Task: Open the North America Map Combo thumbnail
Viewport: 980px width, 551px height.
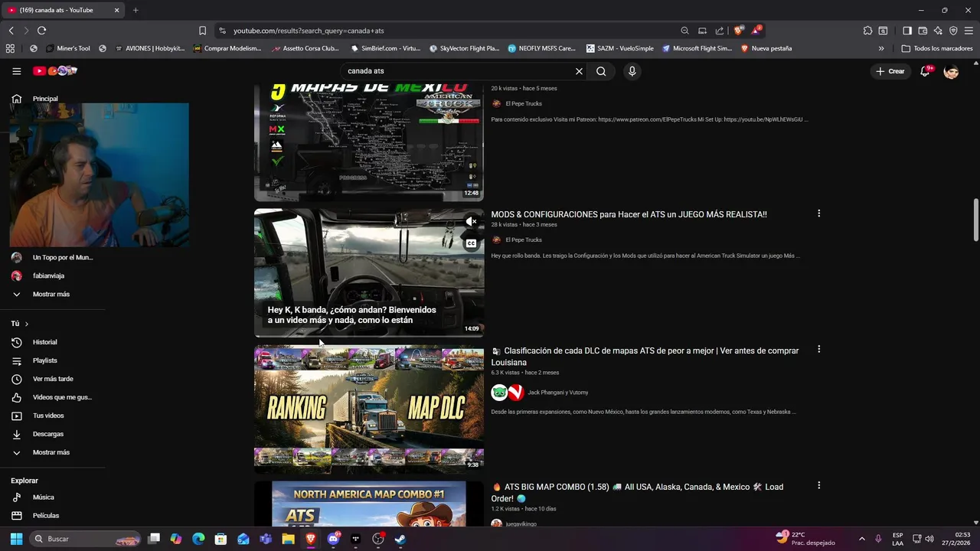Action: (369, 504)
